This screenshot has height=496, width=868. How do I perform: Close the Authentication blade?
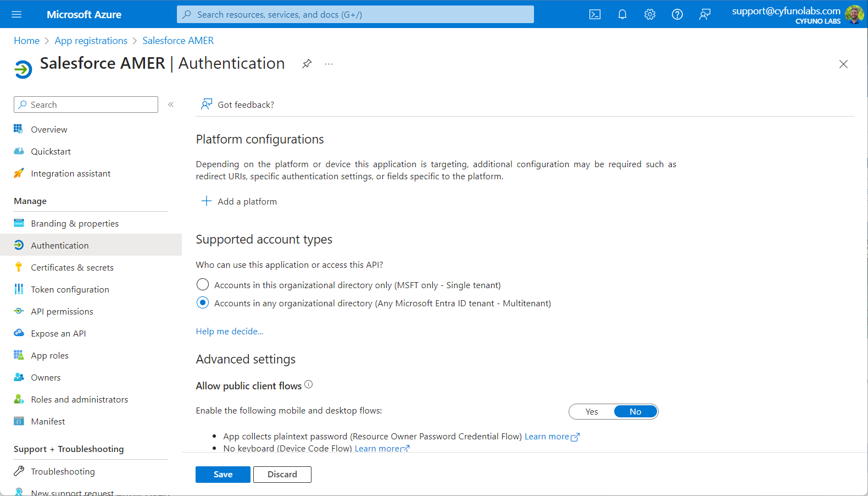tap(843, 64)
